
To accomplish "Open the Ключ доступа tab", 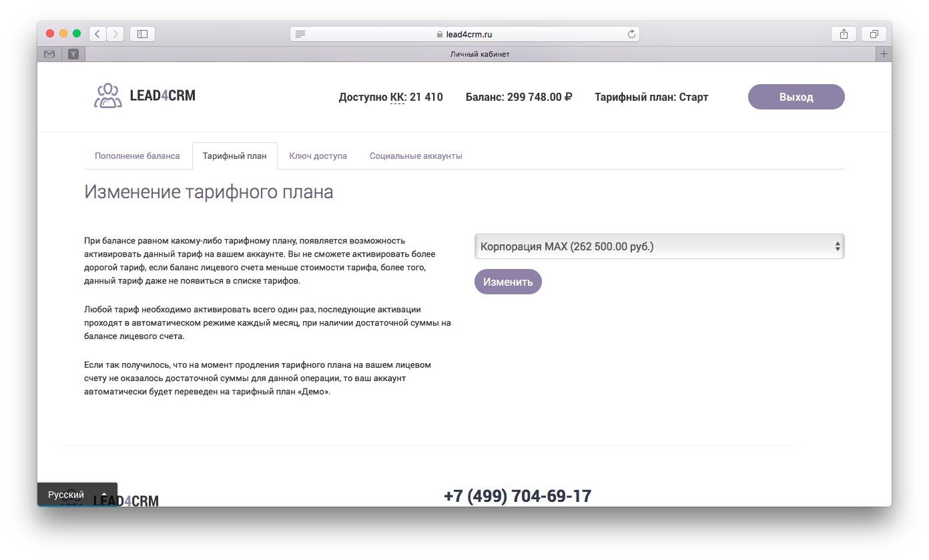I will click(x=318, y=156).
